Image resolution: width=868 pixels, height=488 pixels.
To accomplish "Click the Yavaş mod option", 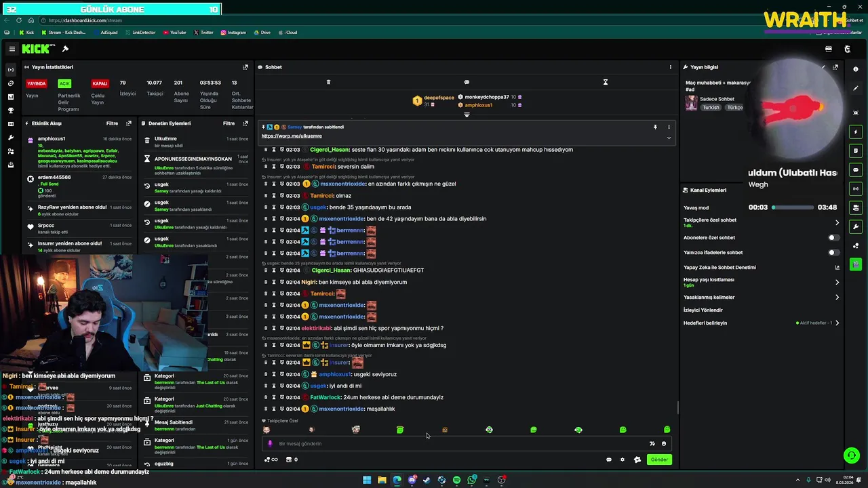I will pos(696,207).
